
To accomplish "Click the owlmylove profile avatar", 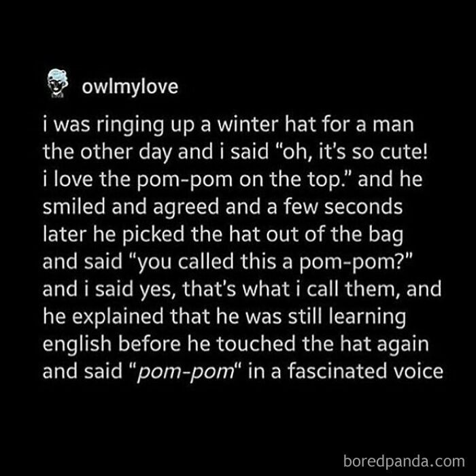I will [57, 84].
